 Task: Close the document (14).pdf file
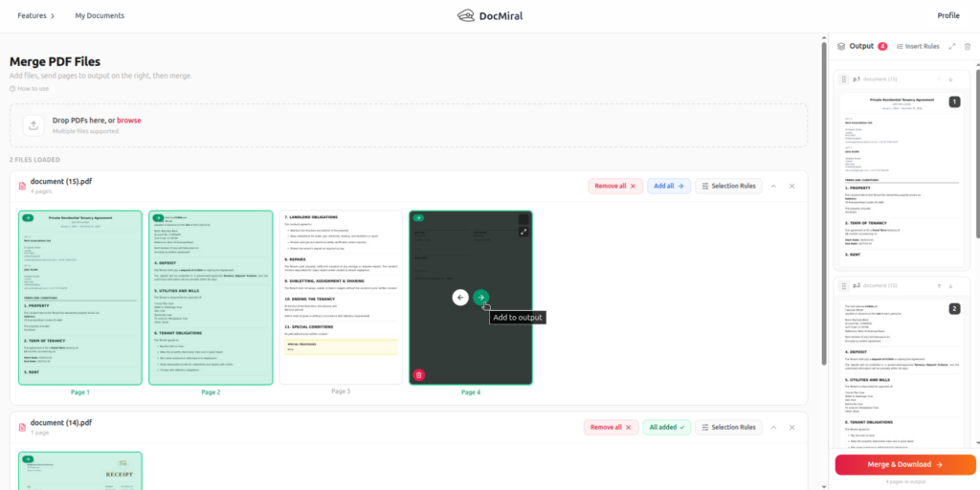(791, 428)
